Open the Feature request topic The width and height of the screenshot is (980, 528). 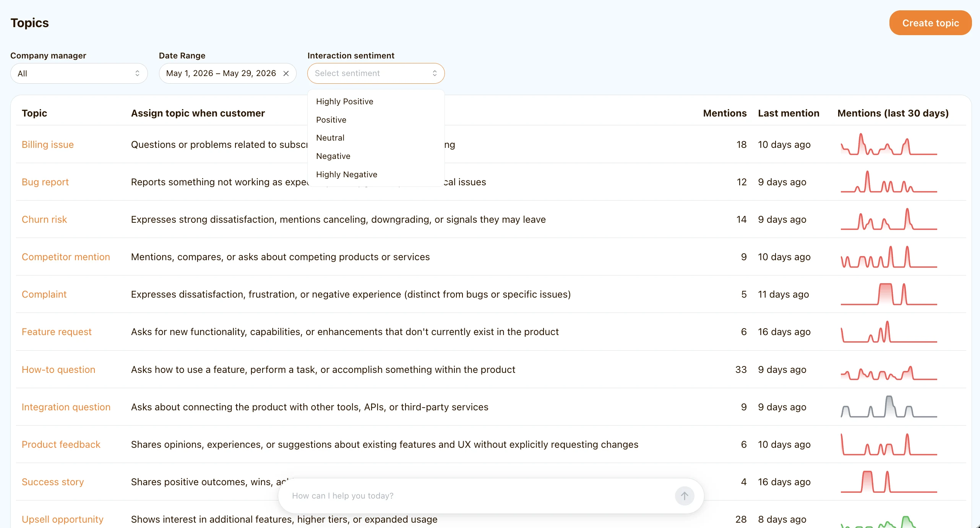point(57,332)
